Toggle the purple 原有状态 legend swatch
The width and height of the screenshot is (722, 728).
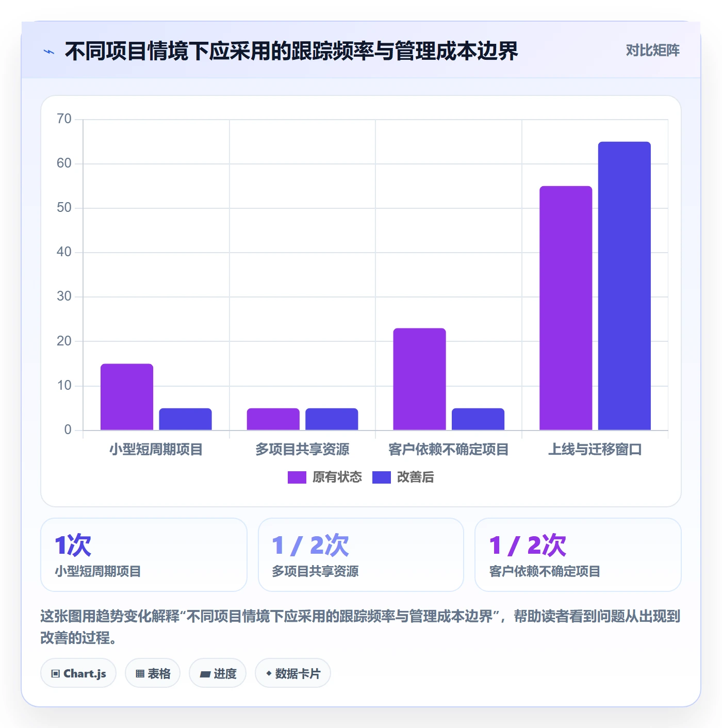click(297, 477)
